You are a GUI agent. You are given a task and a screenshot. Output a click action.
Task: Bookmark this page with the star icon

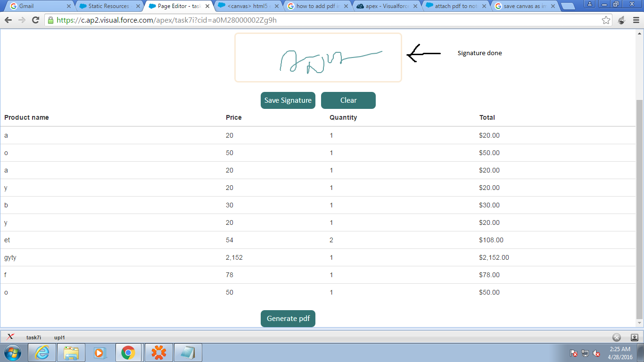click(606, 20)
